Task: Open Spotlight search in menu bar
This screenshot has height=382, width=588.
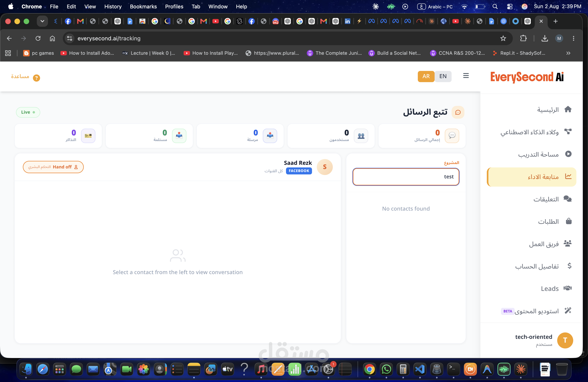Action: pyautogui.click(x=495, y=7)
